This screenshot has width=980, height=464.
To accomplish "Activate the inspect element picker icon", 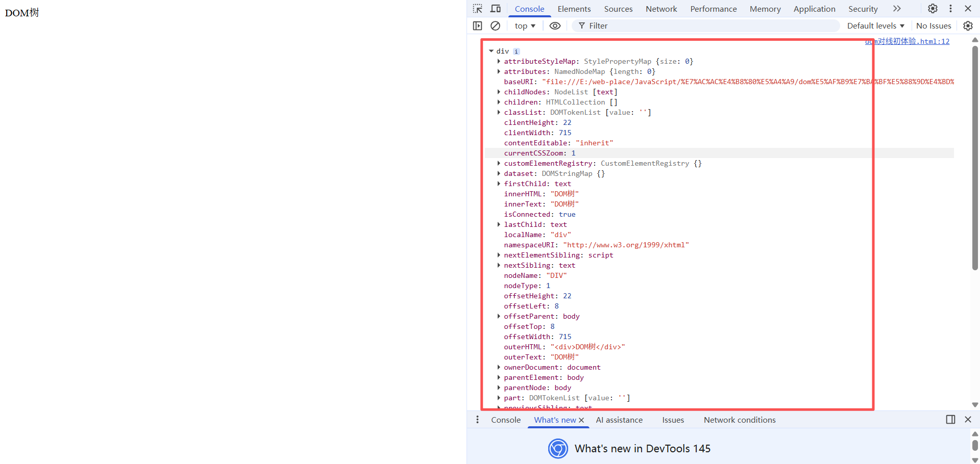I will 477,9.
